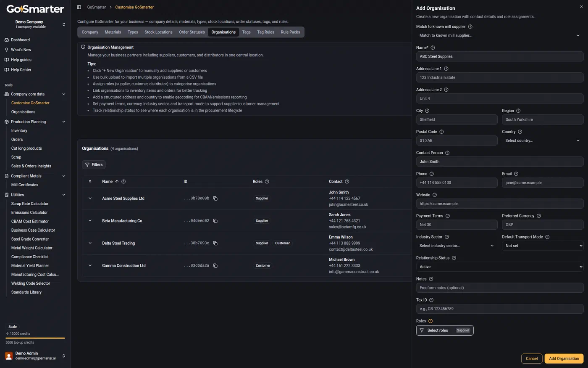This screenshot has height=368, width=588.
Task: Click the Name input field
Action: coord(500,56)
